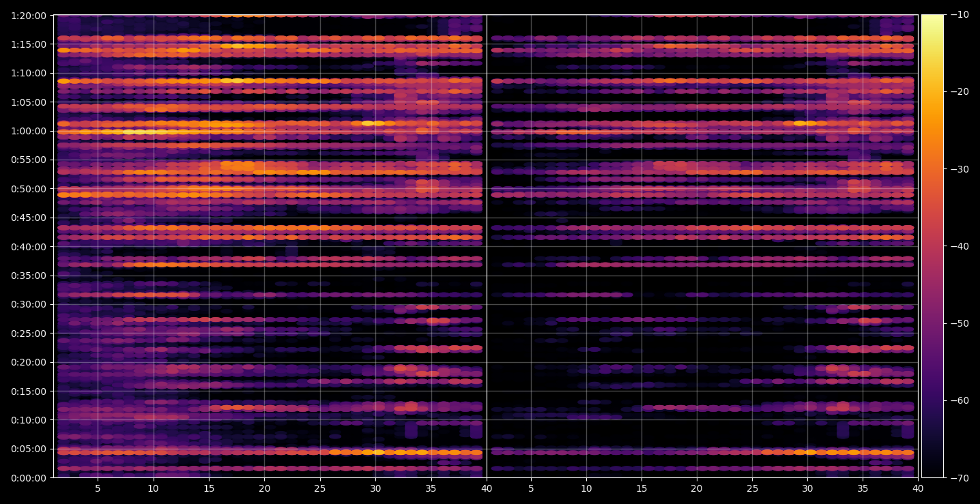Select the −60 colorbar tick label
The height and width of the screenshot is (504, 980).
(x=959, y=400)
